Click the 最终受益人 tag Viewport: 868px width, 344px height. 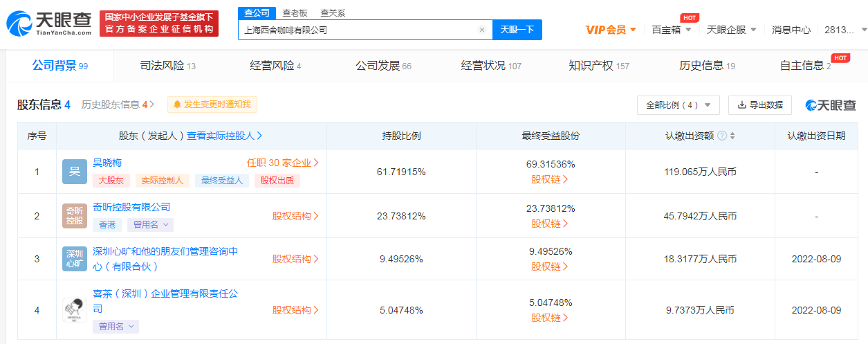[222, 181]
